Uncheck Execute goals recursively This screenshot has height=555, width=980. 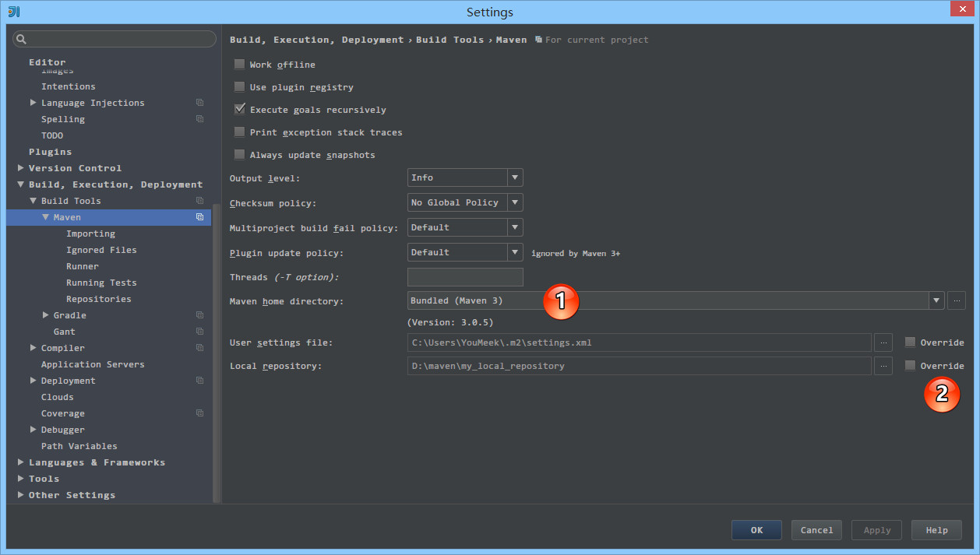pyautogui.click(x=239, y=109)
